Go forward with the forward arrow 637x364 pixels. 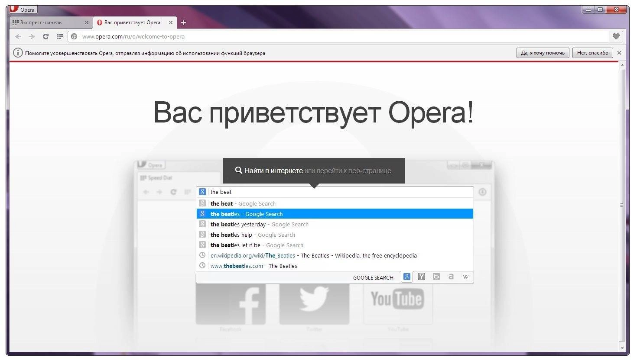click(31, 37)
